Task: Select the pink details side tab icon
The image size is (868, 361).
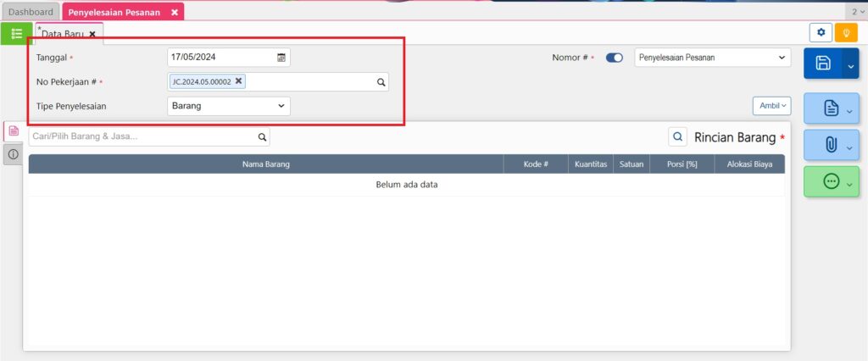Action: pyautogui.click(x=14, y=131)
